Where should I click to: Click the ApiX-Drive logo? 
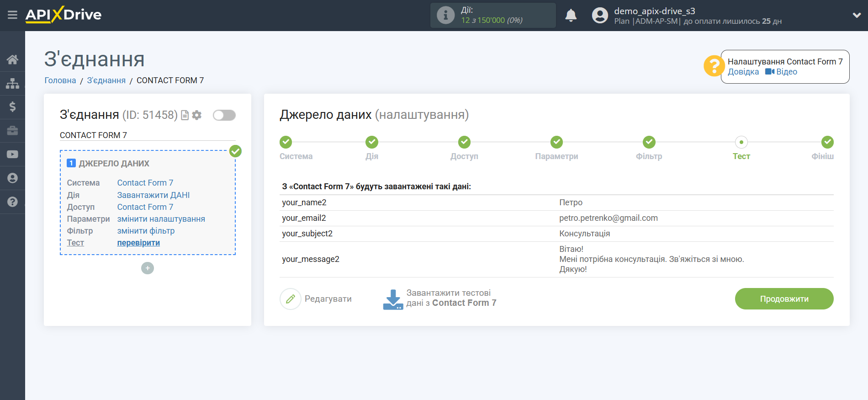pyautogui.click(x=64, y=15)
